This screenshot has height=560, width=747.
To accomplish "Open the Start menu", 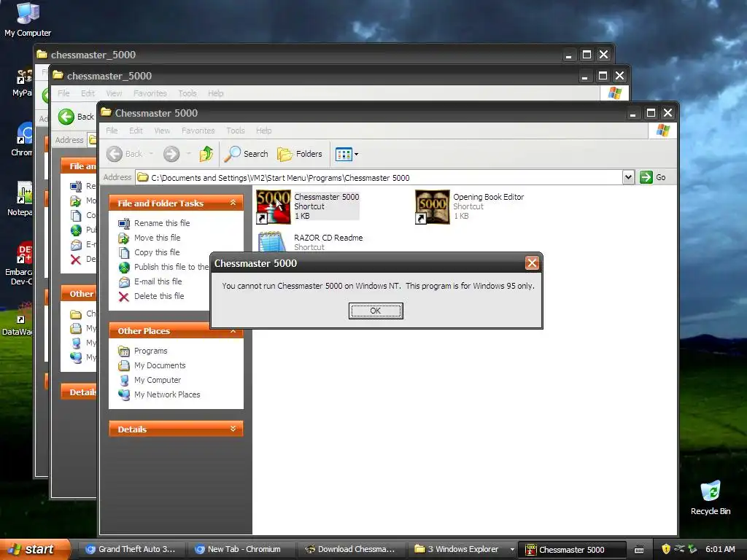I will point(34,549).
